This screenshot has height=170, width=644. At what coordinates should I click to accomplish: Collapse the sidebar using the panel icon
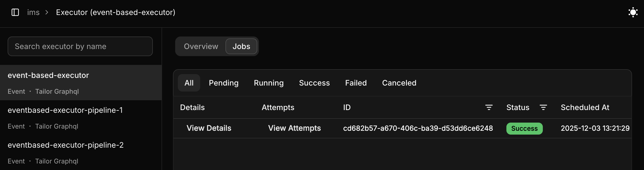(x=15, y=12)
